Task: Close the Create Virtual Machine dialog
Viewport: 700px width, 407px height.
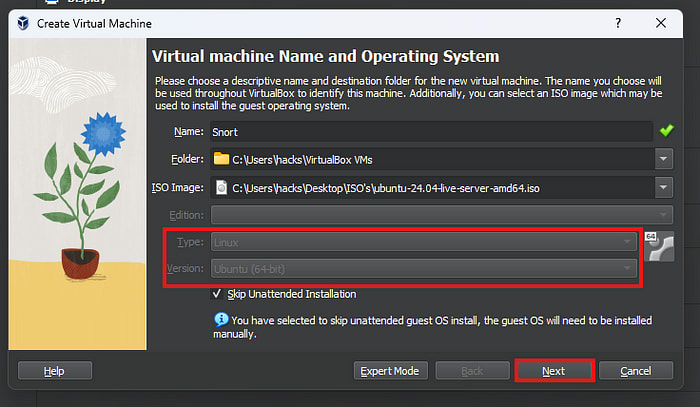Action: 661,23
